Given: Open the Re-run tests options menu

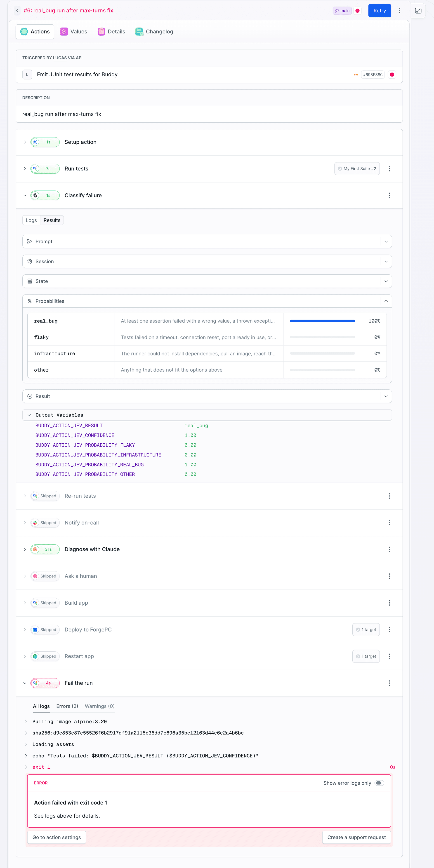Looking at the screenshot, I should pyautogui.click(x=389, y=496).
